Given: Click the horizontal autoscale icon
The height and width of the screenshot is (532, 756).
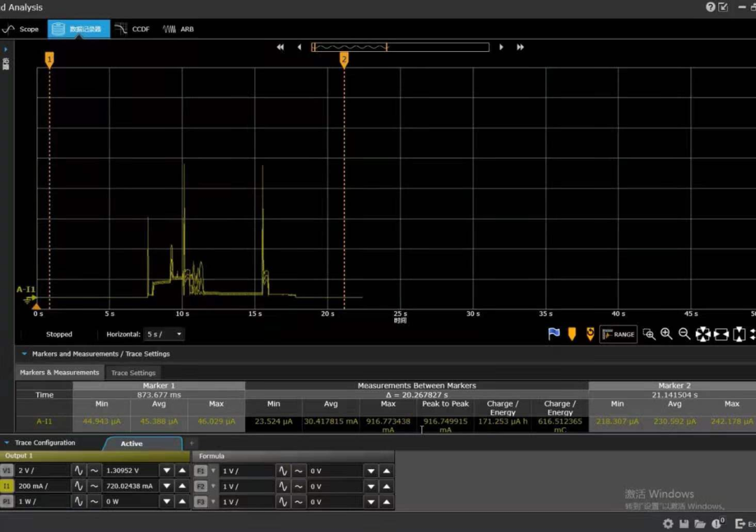Looking at the screenshot, I should (721, 334).
